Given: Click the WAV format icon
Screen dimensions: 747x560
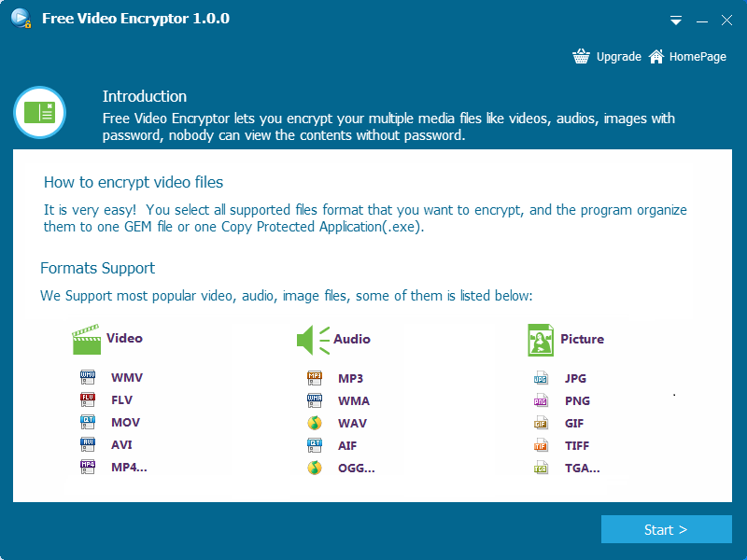Looking at the screenshot, I should [x=316, y=423].
